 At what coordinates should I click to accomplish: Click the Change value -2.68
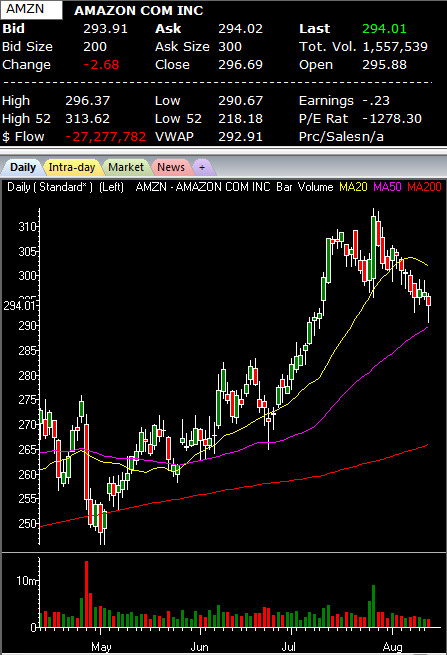click(x=102, y=65)
